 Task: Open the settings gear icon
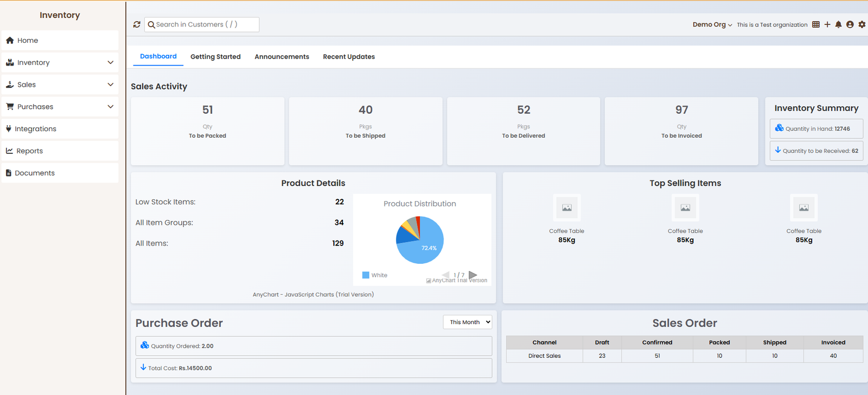(x=861, y=24)
